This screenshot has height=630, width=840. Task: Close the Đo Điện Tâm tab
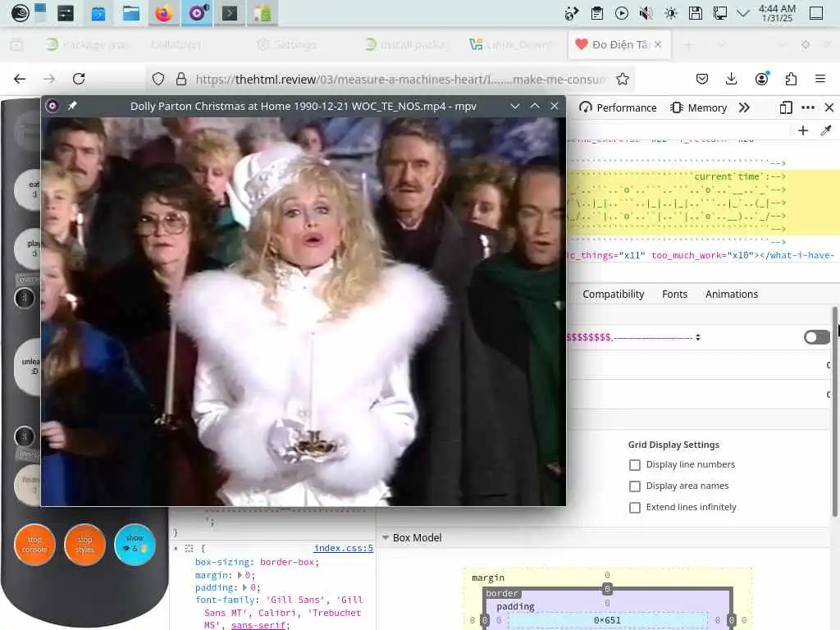(x=658, y=44)
